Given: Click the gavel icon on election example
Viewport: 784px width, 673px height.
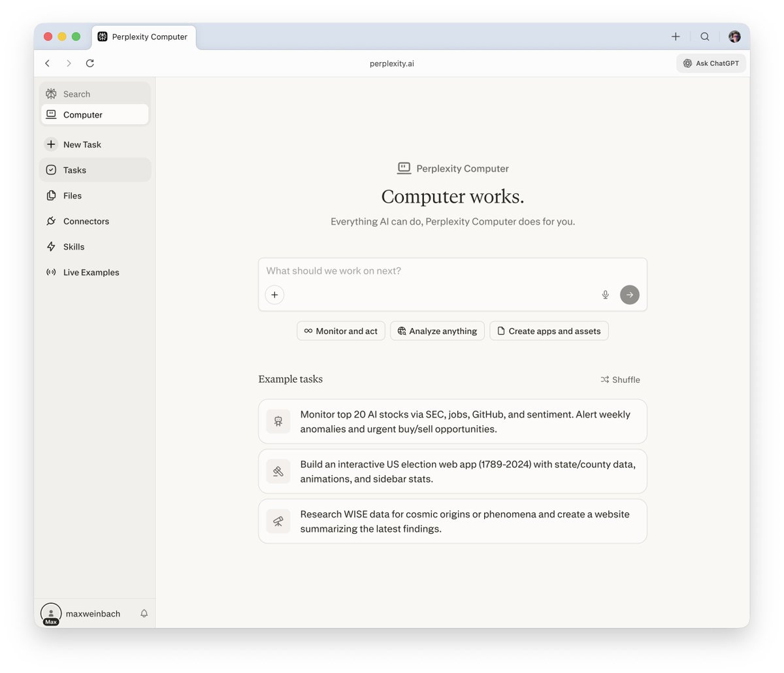Looking at the screenshot, I should (x=278, y=471).
